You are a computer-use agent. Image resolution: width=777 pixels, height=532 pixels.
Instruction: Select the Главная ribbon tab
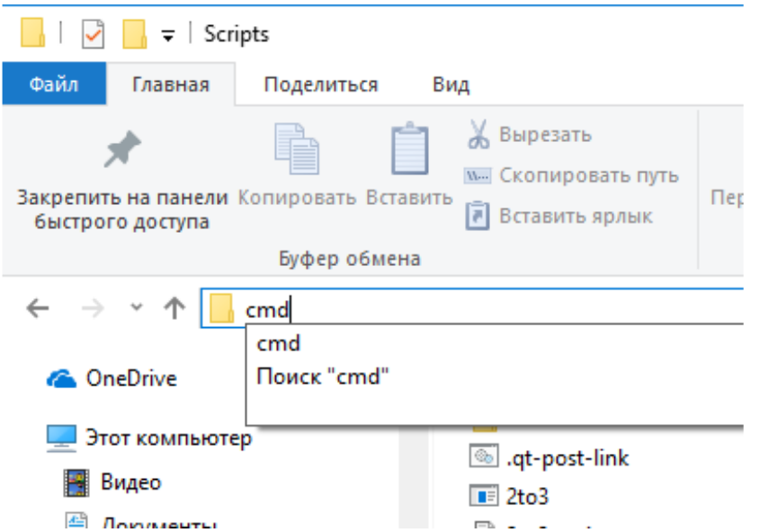[170, 85]
